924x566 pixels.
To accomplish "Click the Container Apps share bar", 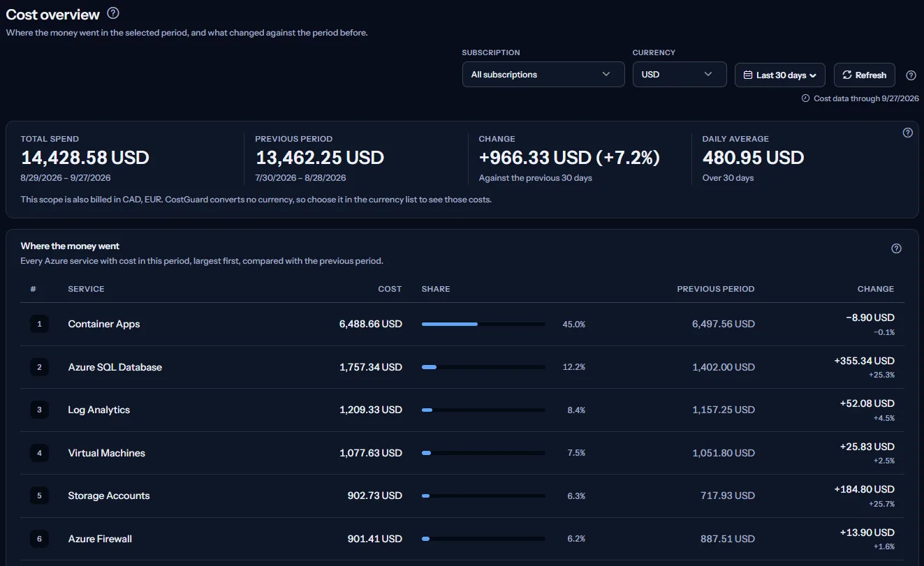I will pos(483,324).
